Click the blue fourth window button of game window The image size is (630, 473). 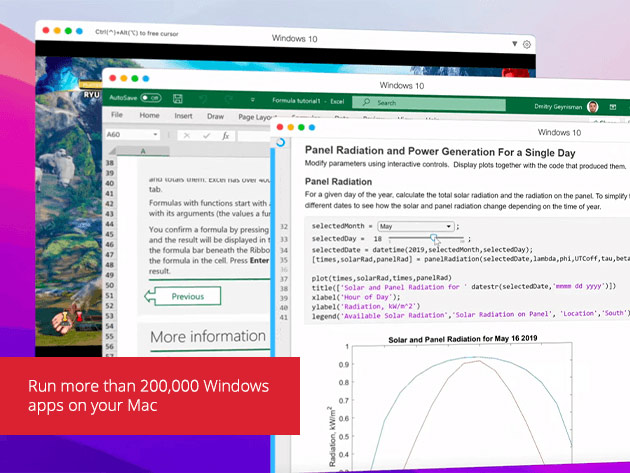click(x=79, y=31)
